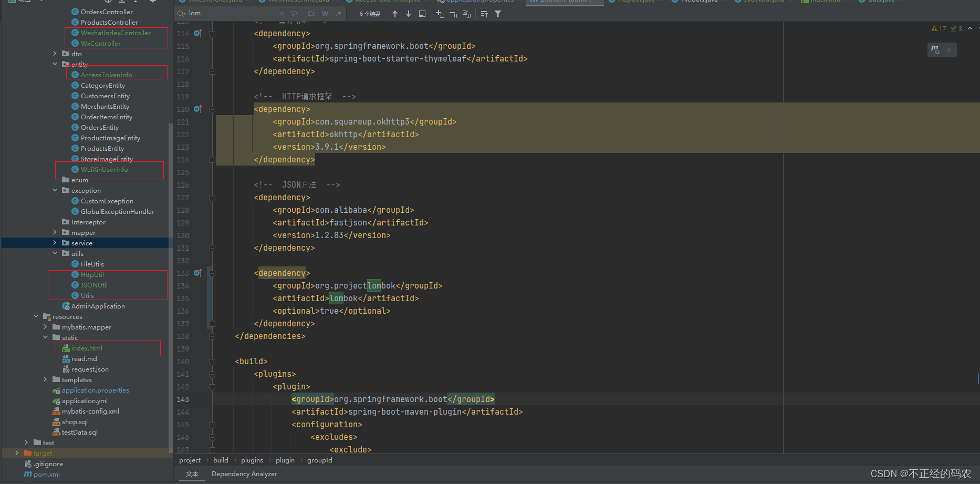Viewport: 980px width, 484px height.
Task: Go to next search occurrence arrow
Action: click(409, 14)
